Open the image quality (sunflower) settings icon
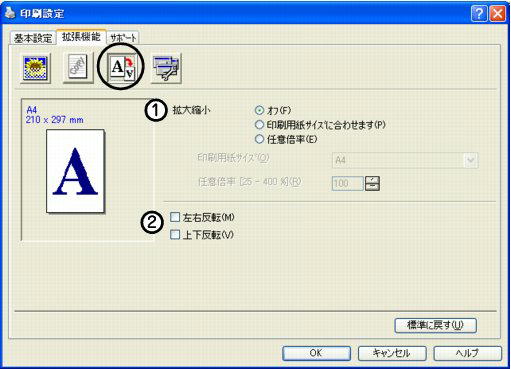Screen dimensions: 511x369 [x=35, y=68]
